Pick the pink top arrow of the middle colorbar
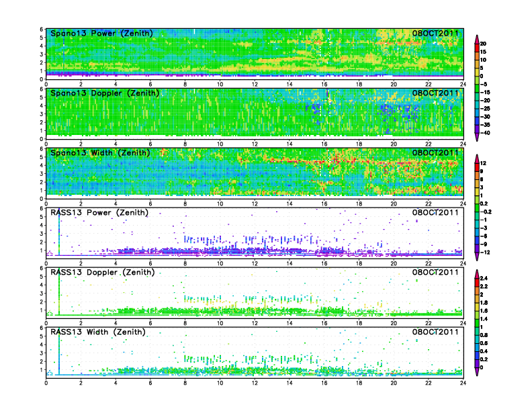532x411 pixels. (477, 158)
